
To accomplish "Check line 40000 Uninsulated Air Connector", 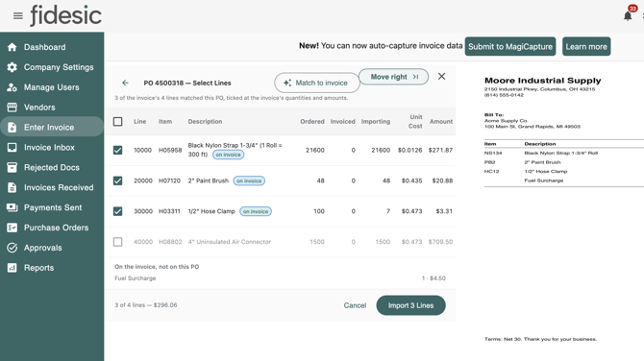I will click(x=118, y=242).
